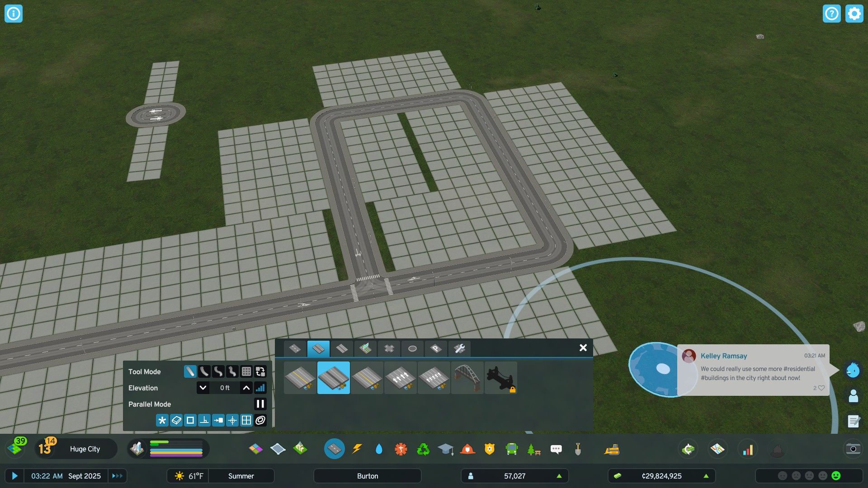Click the elevation down arrow
The height and width of the screenshot is (488, 868).
(203, 388)
